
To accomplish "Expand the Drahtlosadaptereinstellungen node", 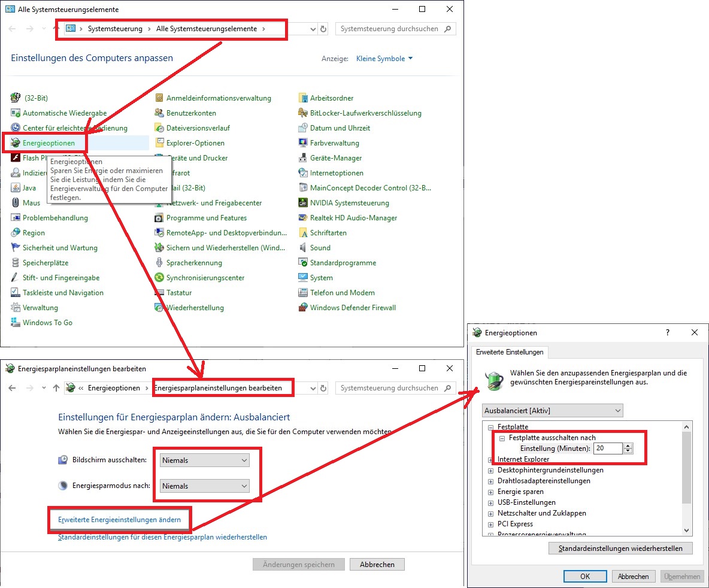I will click(490, 481).
